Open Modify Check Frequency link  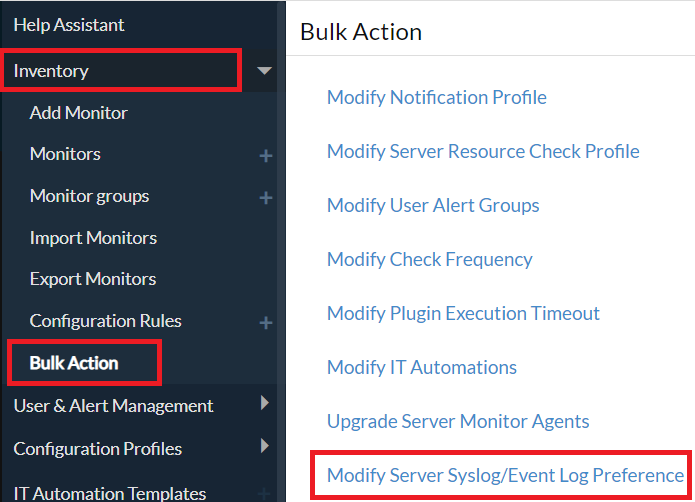[430, 260]
